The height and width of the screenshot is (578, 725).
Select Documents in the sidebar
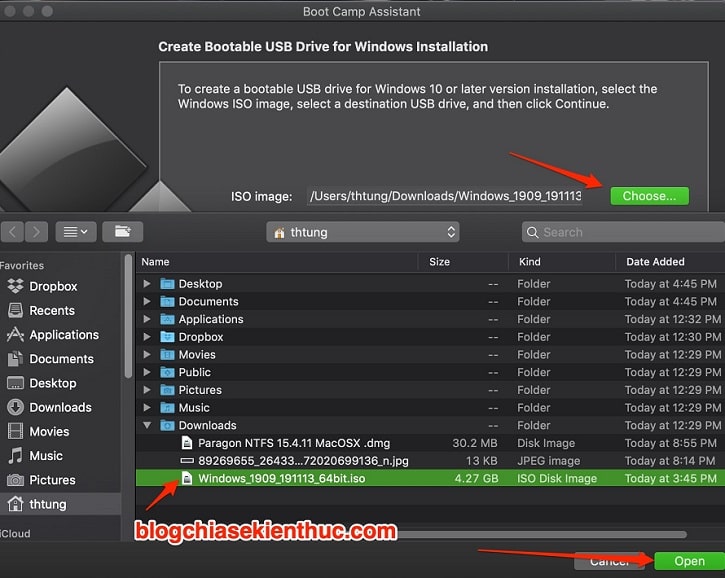(51, 359)
